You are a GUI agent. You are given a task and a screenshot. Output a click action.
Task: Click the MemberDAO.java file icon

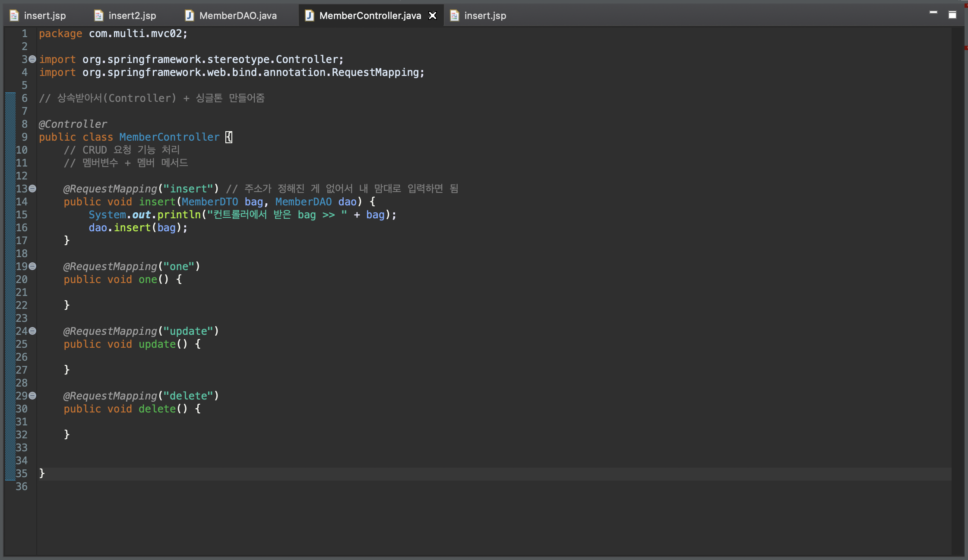[189, 16]
